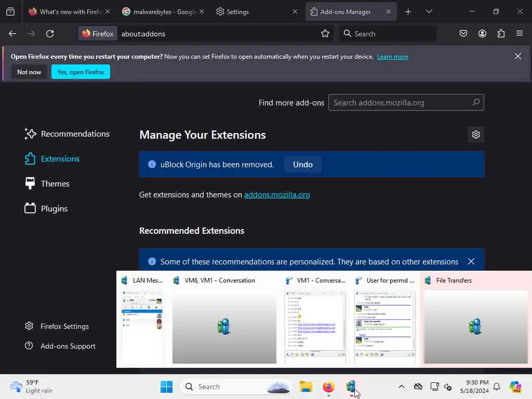
Task: Open the notifications bell
Action: (x=497, y=387)
